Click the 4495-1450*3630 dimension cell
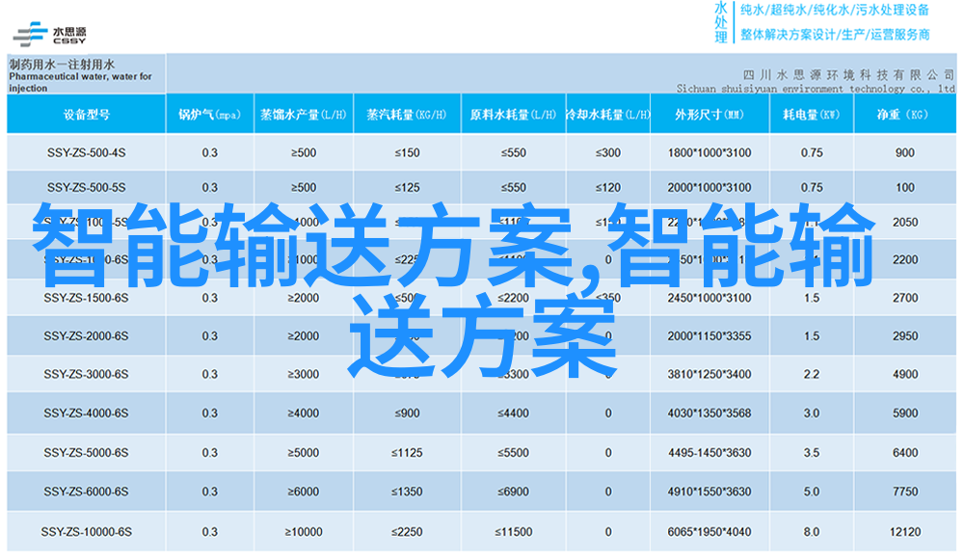 click(x=710, y=453)
